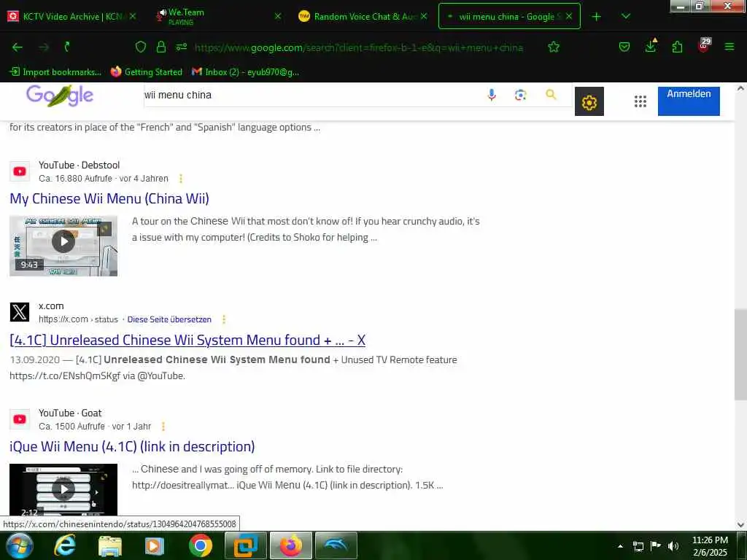
Task: Select the wii menu china Google tab
Action: 509,16
